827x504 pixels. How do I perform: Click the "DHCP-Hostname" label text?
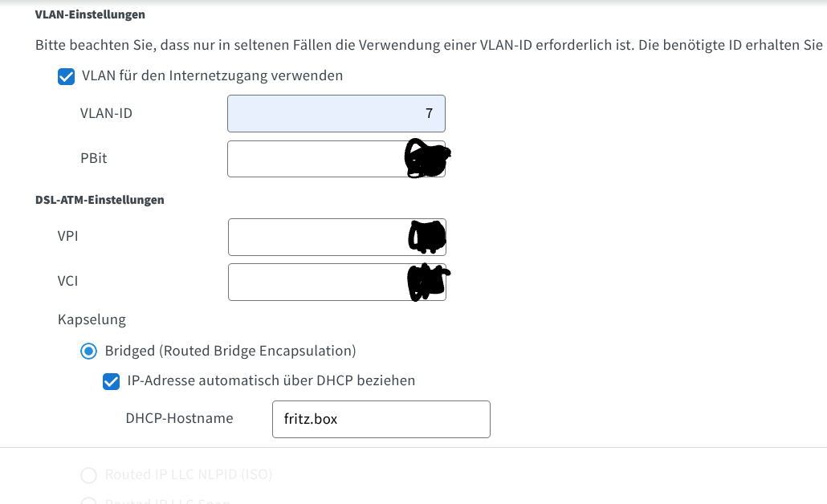[x=179, y=419]
